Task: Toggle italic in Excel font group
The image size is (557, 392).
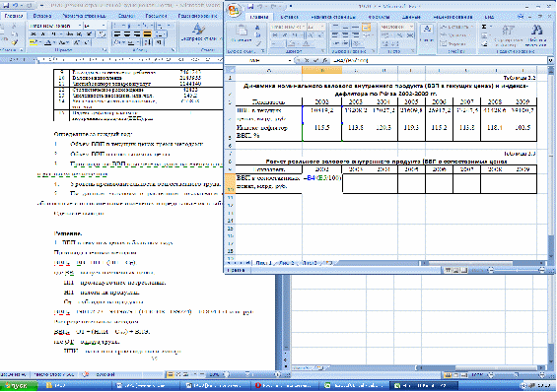Action: click(284, 35)
